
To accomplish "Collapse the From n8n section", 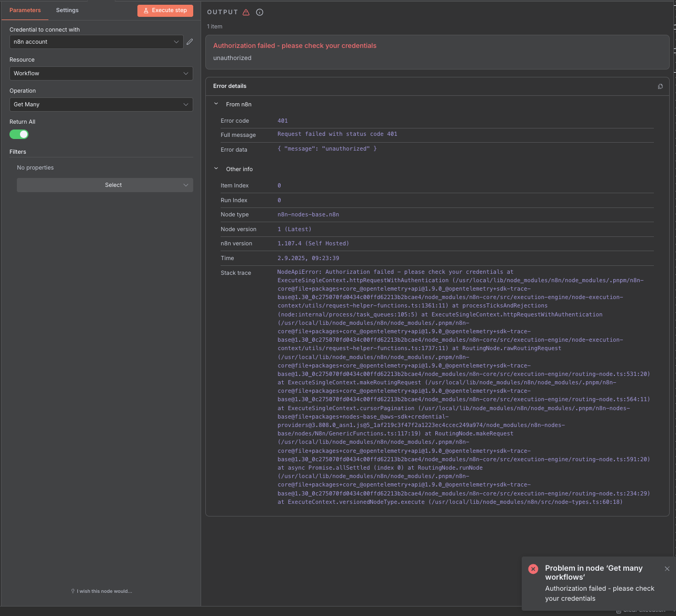I will (x=216, y=104).
